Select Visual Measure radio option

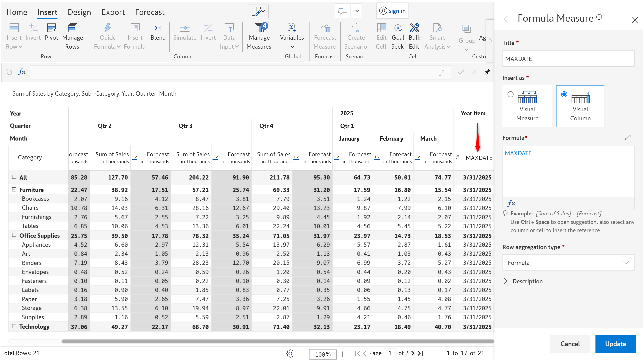pos(510,94)
